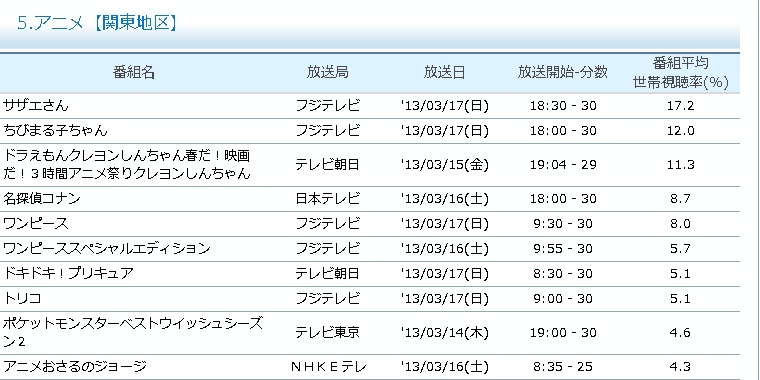Click the ワンピース program title
This screenshot has width=760, height=380.
click(x=36, y=224)
